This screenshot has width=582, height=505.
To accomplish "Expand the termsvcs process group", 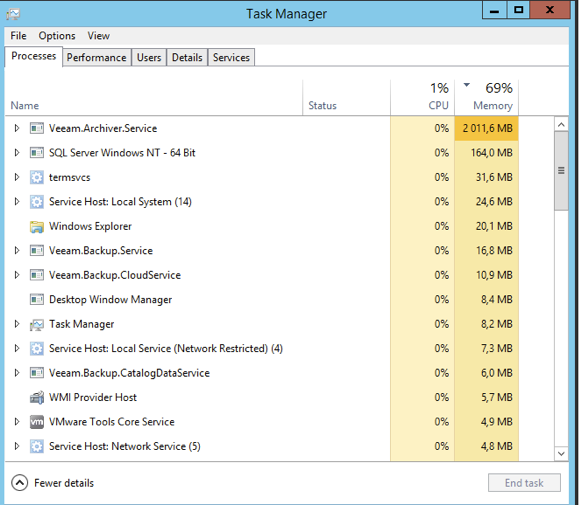I will 17,177.
